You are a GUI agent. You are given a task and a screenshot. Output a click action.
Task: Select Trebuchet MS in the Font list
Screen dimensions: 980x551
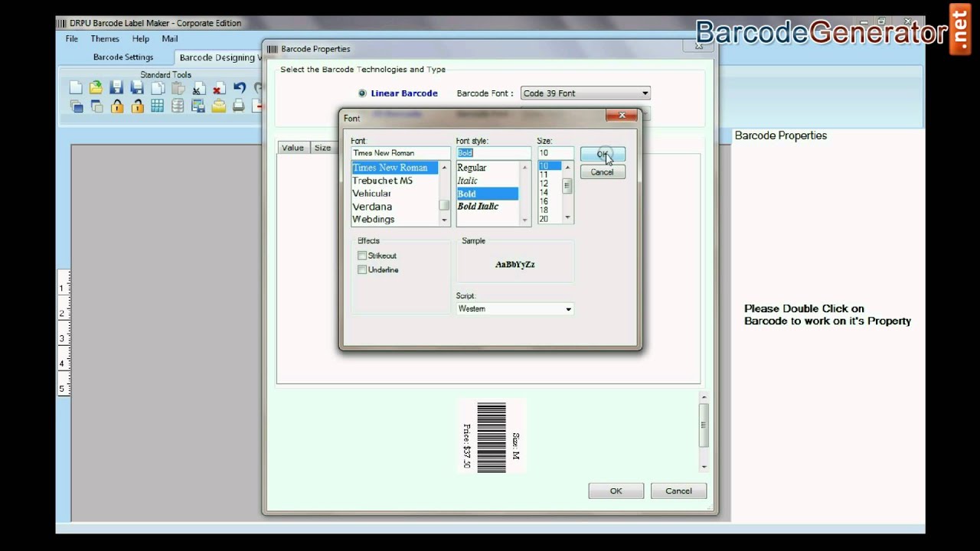tap(395, 181)
